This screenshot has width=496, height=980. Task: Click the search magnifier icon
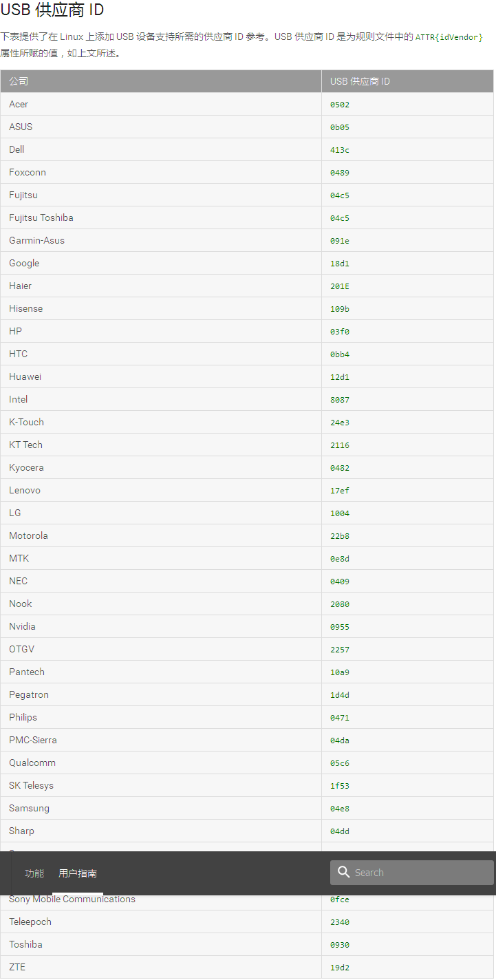(x=343, y=873)
